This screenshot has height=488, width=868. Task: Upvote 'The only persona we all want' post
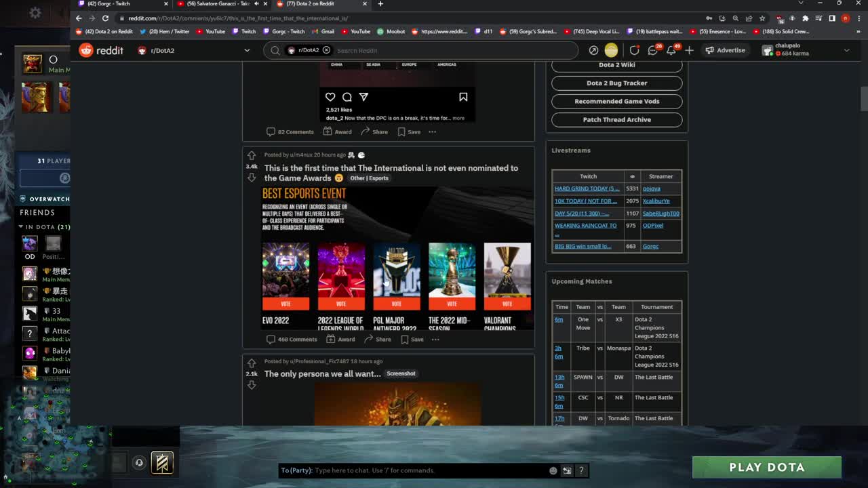click(x=252, y=363)
